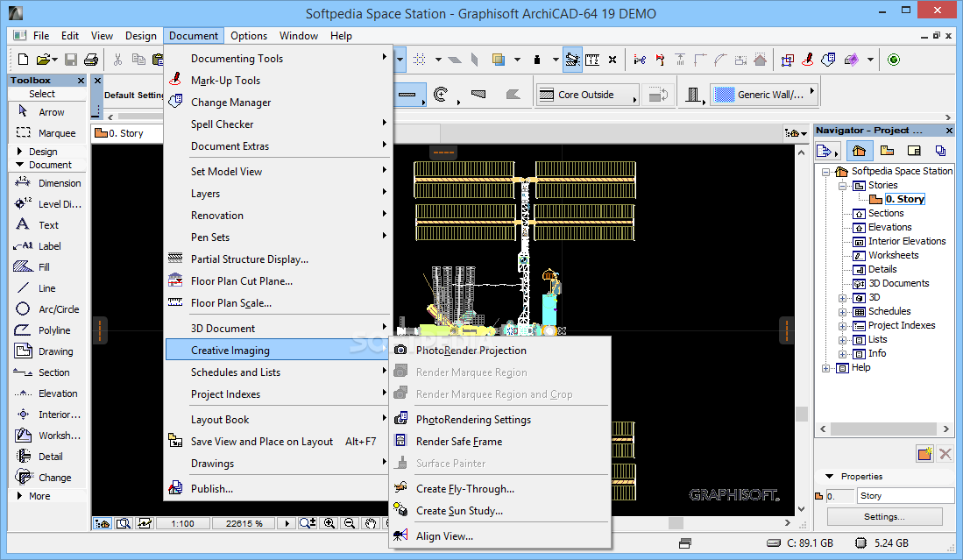
Task: Click the 1:100 scale button
Action: [182, 523]
